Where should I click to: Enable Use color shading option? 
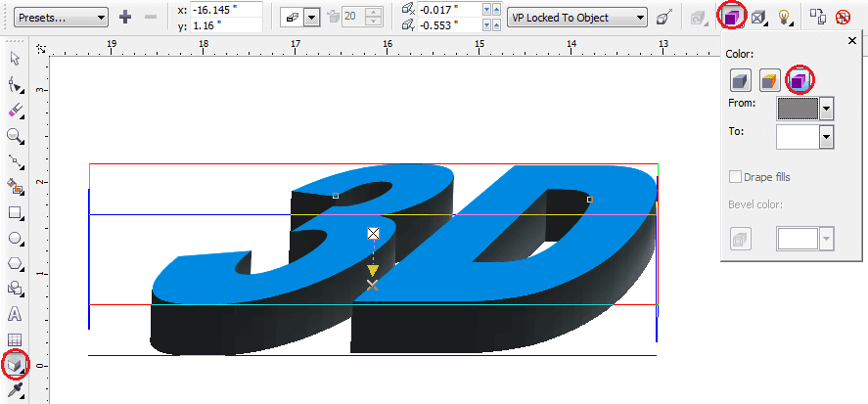(799, 81)
